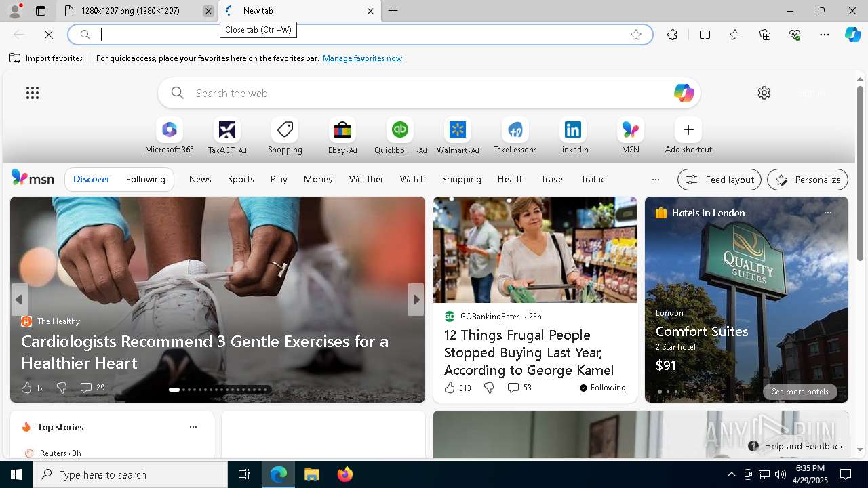Open the MSN shortcut tile
868x488 pixels.
click(631, 136)
